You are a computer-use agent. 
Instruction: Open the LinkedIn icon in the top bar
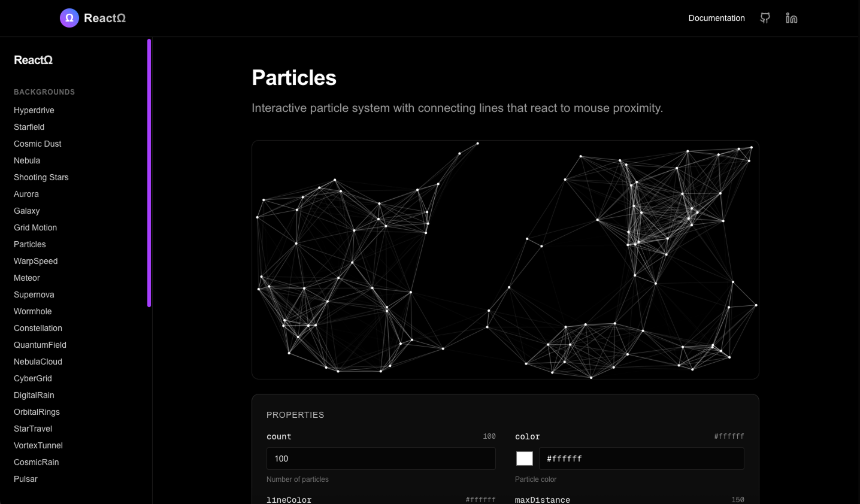click(x=792, y=18)
